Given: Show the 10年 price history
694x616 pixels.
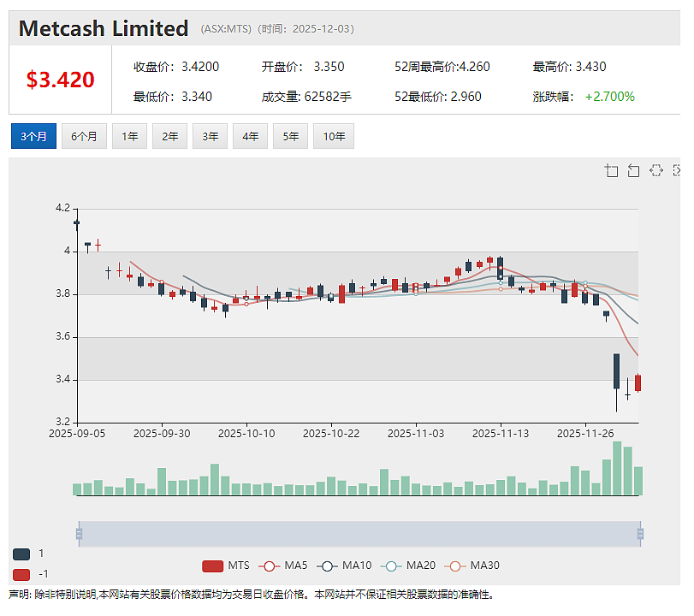Looking at the screenshot, I should [334, 136].
